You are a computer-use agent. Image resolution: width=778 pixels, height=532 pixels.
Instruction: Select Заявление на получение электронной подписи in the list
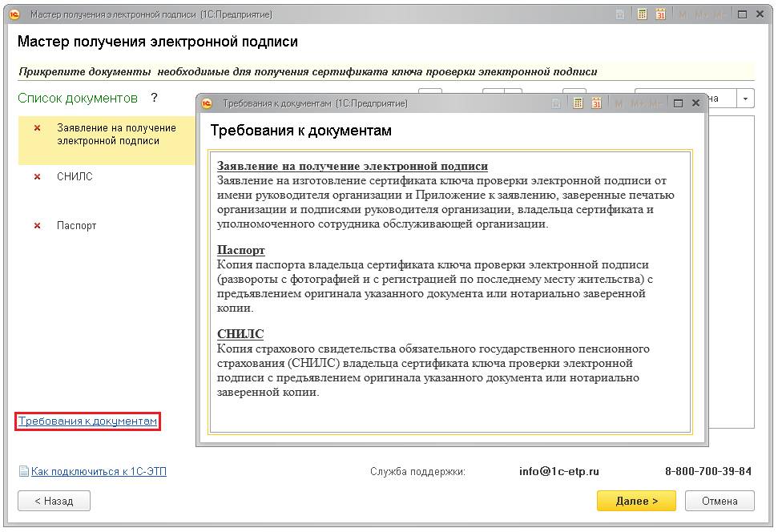(x=107, y=140)
